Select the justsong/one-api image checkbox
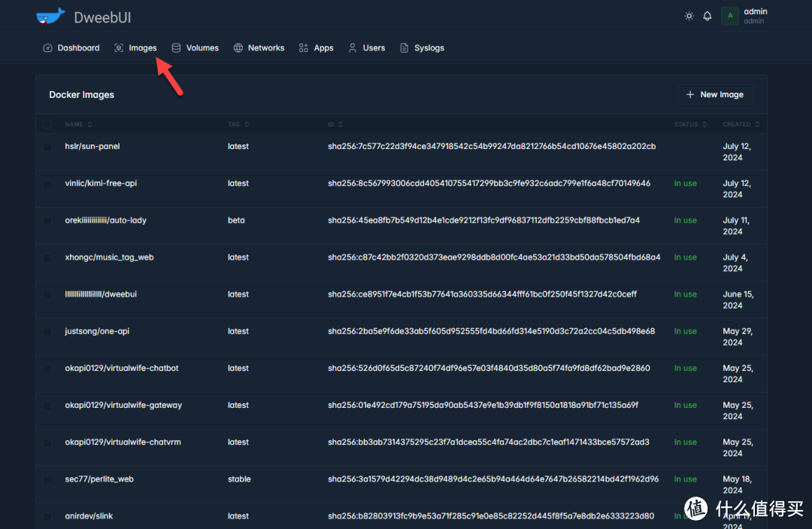The height and width of the screenshot is (529, 812). [x=47, y=332]
